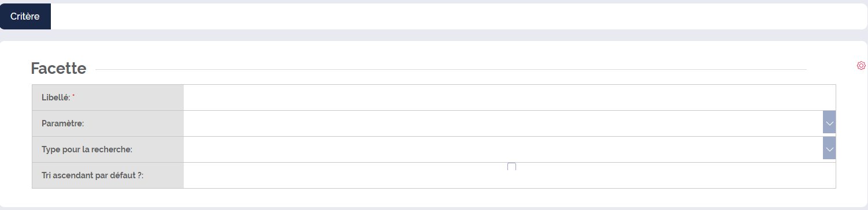Click the divider line beside Facette heading
Viewport: 868px width, 210px height.
pyautogui.click(x=451, y=70)
